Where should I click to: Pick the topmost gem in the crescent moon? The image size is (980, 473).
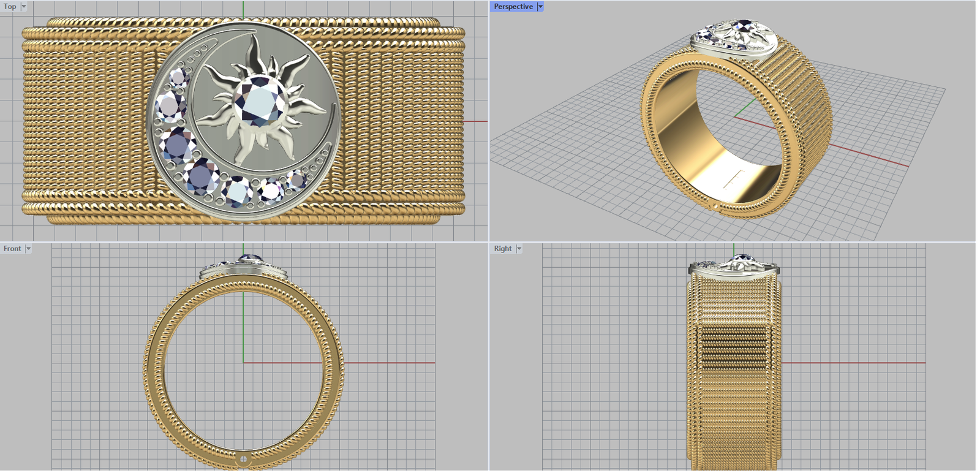pos(178,78)
